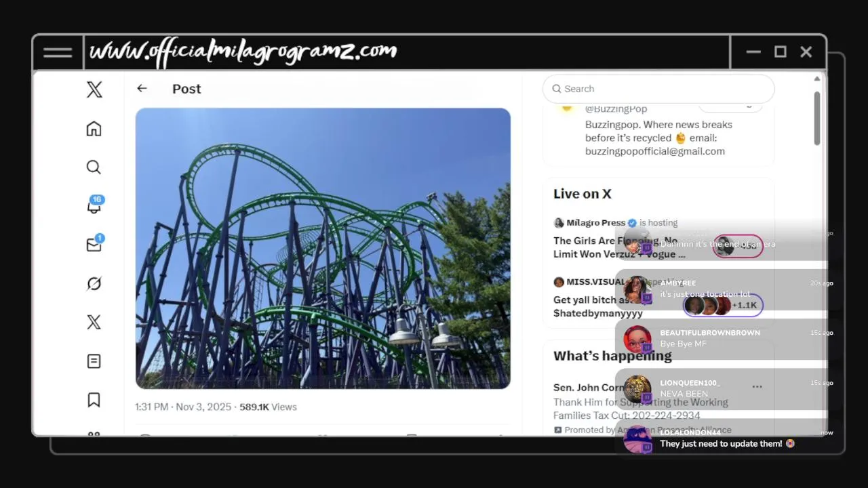
Task: Click the +1.1K listeners pill
Action: pyautogui.click(x=723, y=305)
